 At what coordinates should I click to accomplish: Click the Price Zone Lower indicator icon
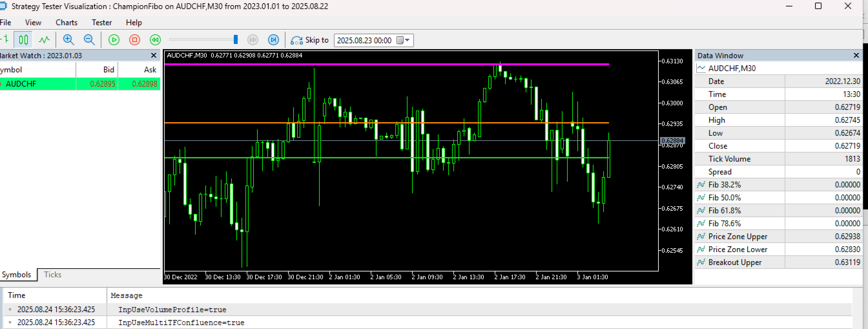[x=701, y=249]
